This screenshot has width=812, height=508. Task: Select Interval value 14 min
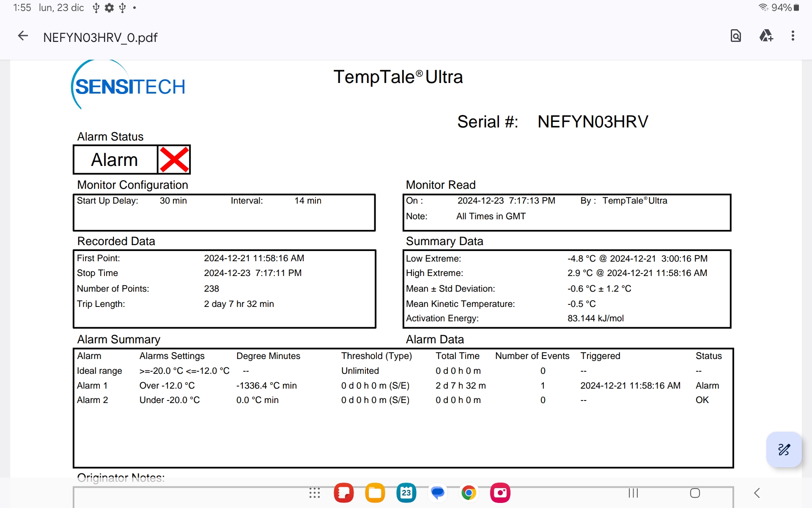click(x=308, y=201)
